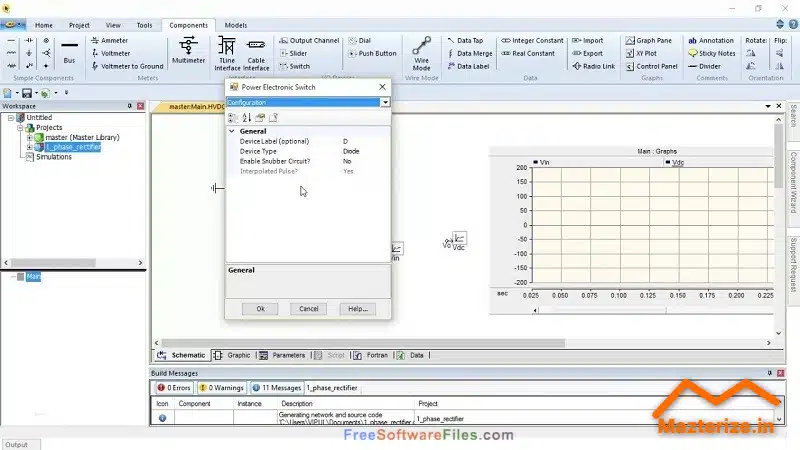Image resolution: width=800 pixels, height=450 pixels.
Task: Add an Integer Constant
Action: click(532, 40)
